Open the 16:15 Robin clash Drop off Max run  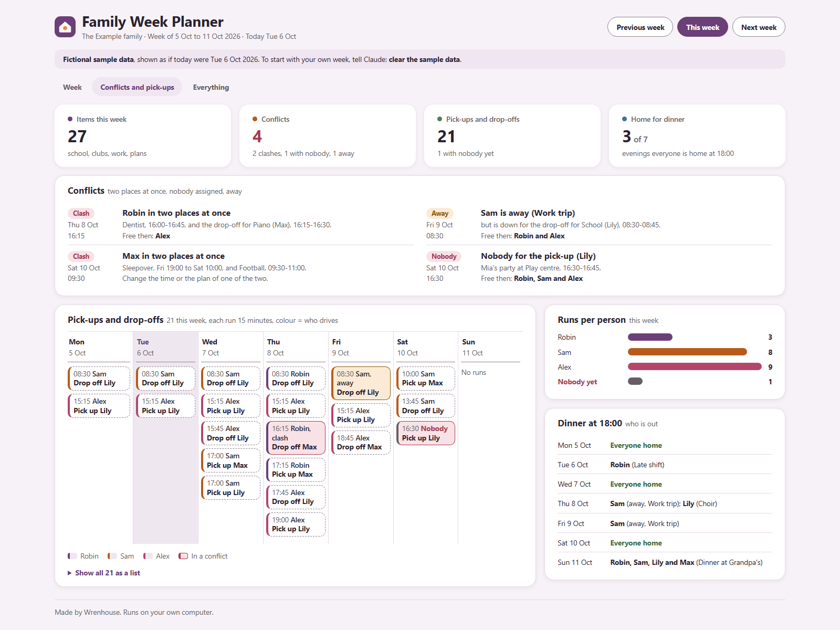point(296,438)
